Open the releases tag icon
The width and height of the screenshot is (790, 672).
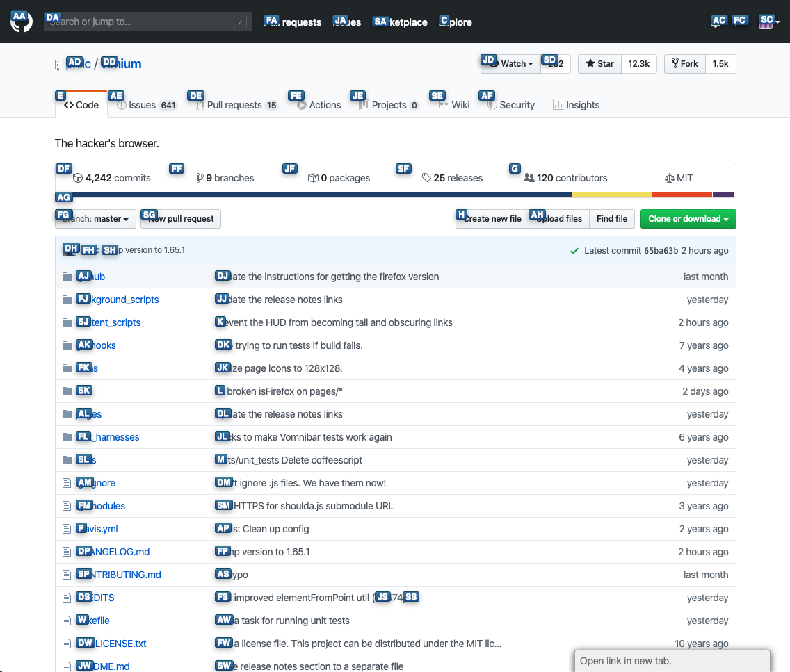click(426, 178)
